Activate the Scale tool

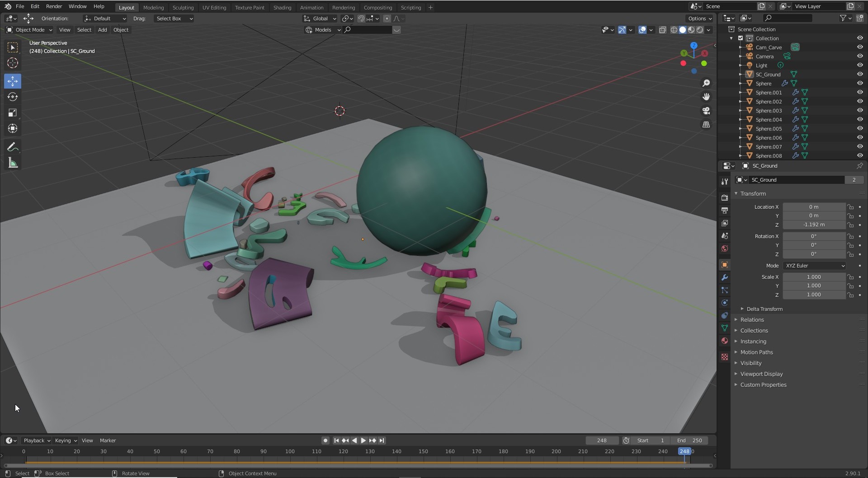coord(13,112)
